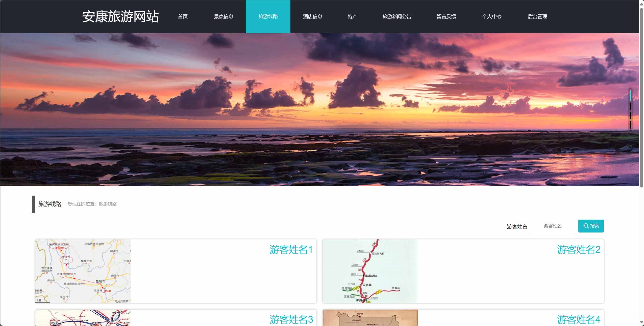Image resolution: width=644 pixels, height=326 pixels.
Task: Select the first blue banner slide indicator
Action: point(631,96)
